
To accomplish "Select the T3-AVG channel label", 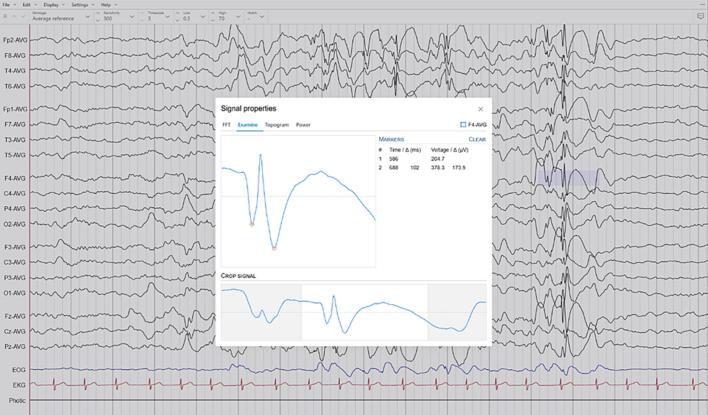I will (15, 140).
